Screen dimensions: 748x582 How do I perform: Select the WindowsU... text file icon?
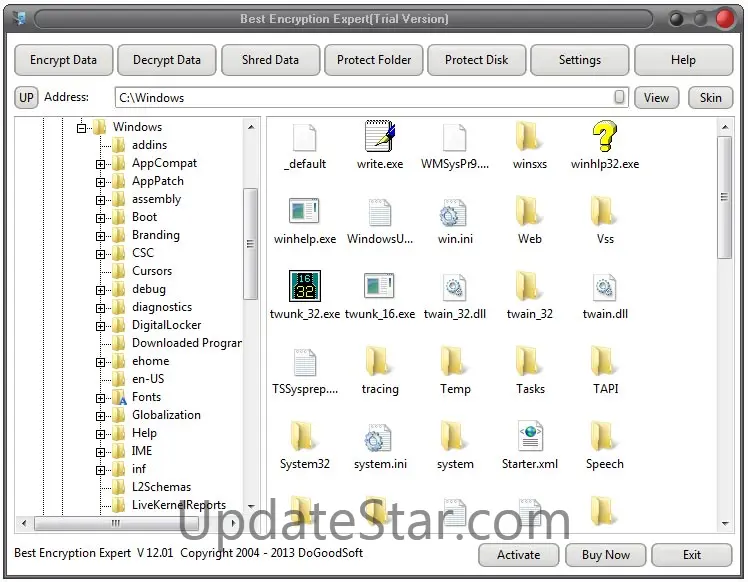pos(380,212)
